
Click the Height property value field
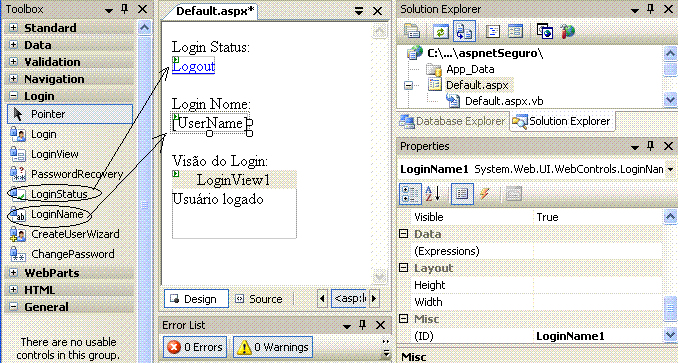(598, 285)
